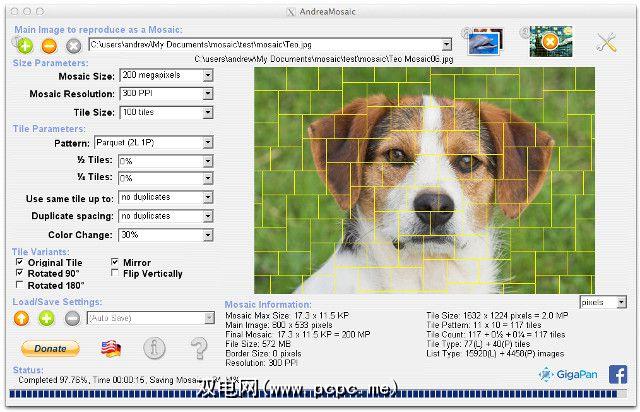The image size is (640, 412).
Task: Open Mosaic Size dropdown
Action: pyautogui.click(x=208, y=75)
